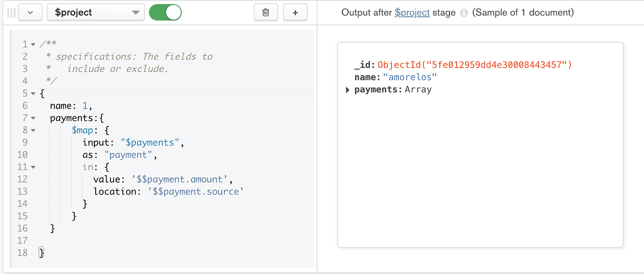The width and height of the screenshot is (644, 274).
Task: Select the name value "amorelos"
Action: (409, 77)
